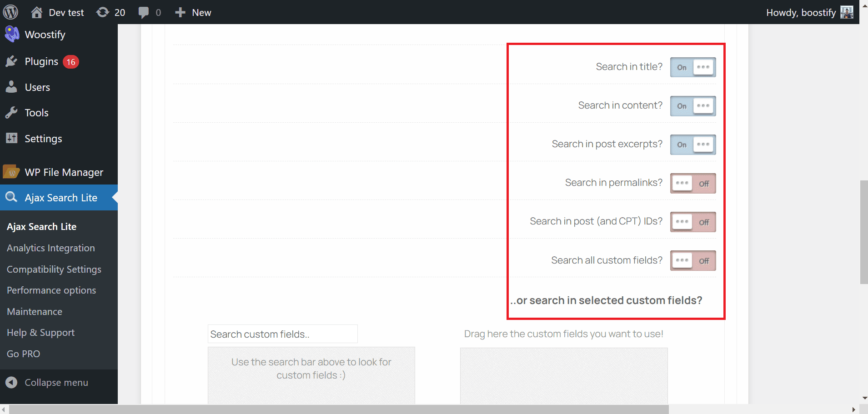
Task: Click the Plugins plug icon
Action: coord(11,61)
